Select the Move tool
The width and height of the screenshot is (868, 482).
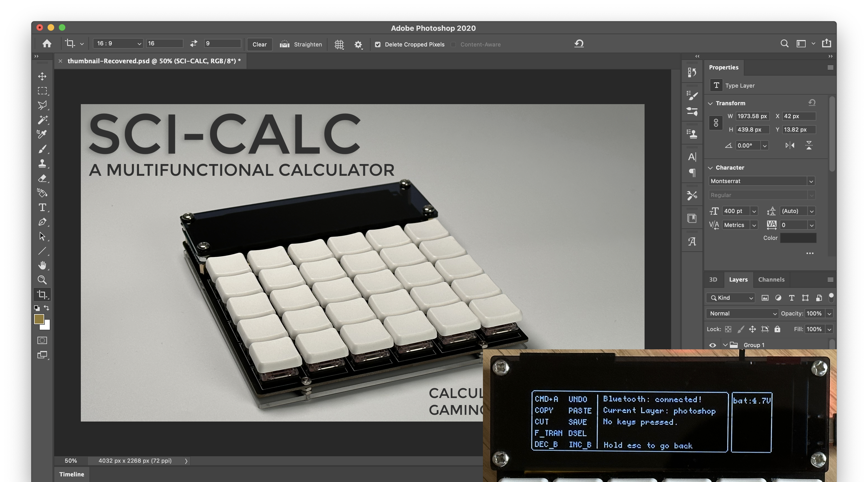tap(42, 76)
